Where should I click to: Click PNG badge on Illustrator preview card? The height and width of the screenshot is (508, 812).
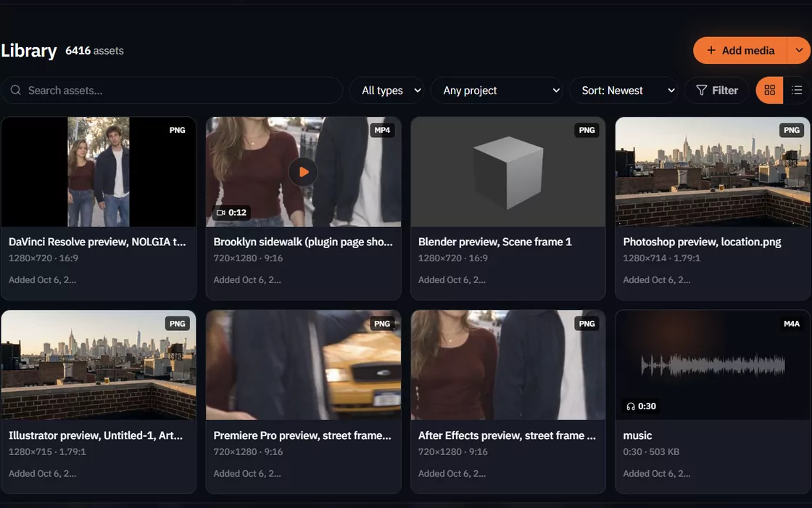point(177,324)
